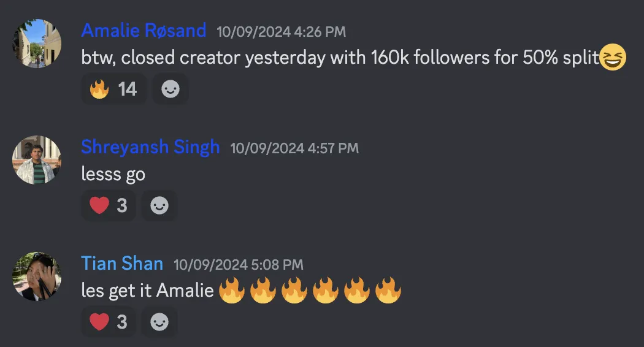
Task: Toggle heart reaction on Shreyansh's message
Action: 109,205
